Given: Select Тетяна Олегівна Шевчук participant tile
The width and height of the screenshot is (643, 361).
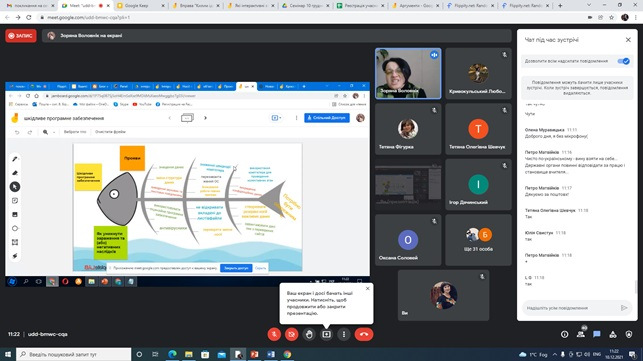Looking at the screenshot, I should (x=478, y=129).
